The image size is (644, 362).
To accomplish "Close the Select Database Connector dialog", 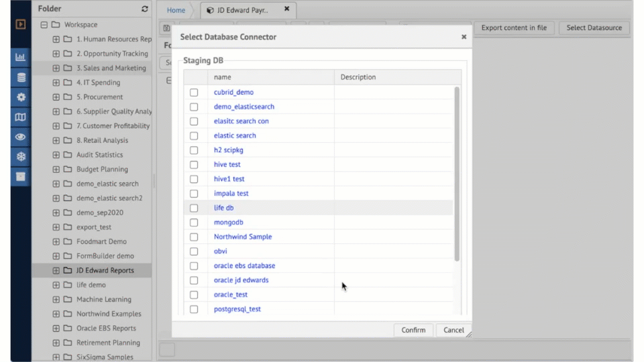I will pos(464,37).
